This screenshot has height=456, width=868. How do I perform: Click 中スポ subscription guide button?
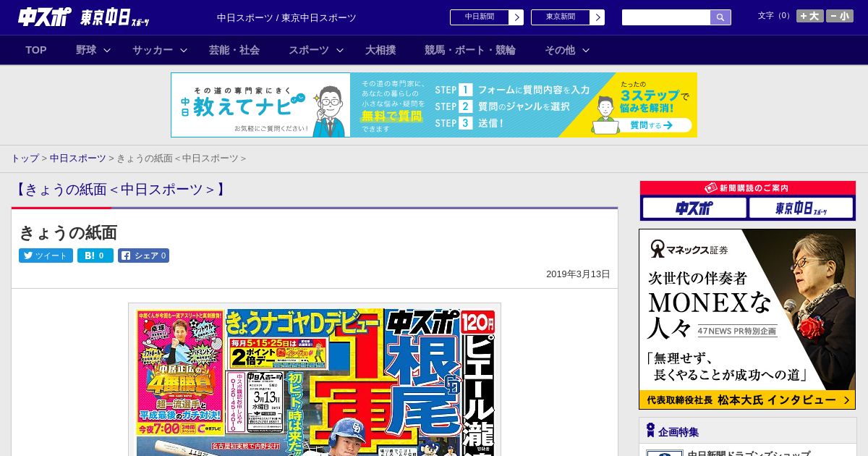click(x=694, y=208)
